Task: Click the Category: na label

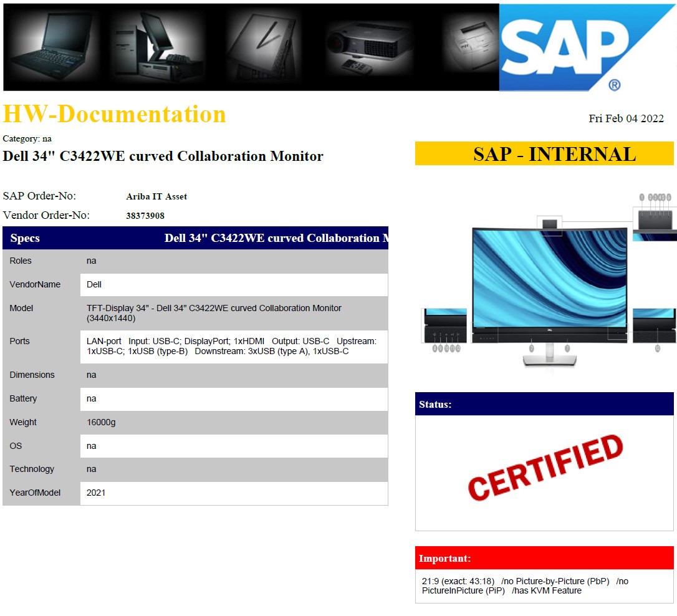Action: click(x=27, y=138)
